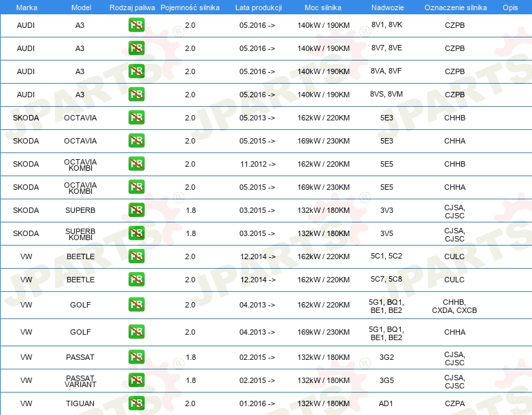
Task: Select body code 8V1, 8VK cell
Action: tap(387, 24)
